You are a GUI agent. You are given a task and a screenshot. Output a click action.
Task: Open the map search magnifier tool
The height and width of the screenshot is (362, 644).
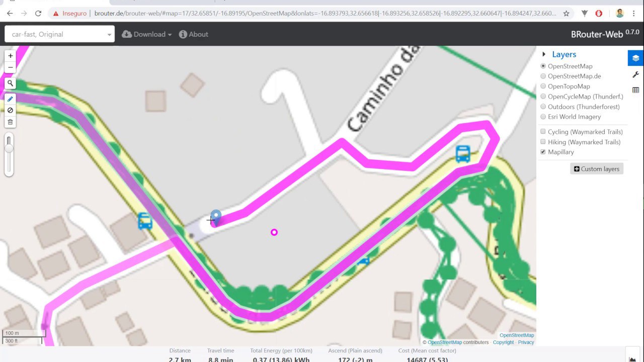[x=10, y=83]
